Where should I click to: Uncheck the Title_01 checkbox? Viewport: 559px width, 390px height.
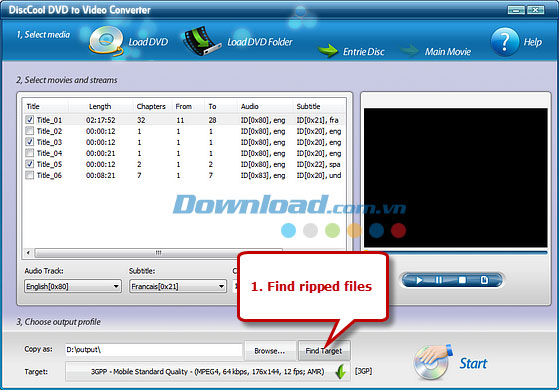30,120
